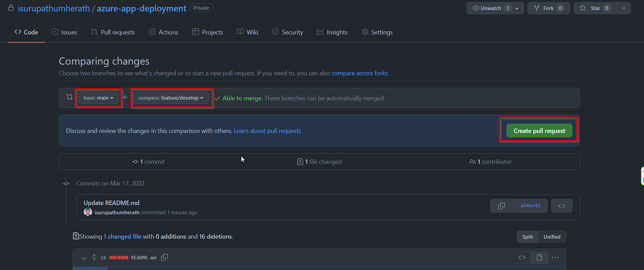Screen dimensions: 644x270
Task: Switch to the Insights tab
Action: (332, 32)
